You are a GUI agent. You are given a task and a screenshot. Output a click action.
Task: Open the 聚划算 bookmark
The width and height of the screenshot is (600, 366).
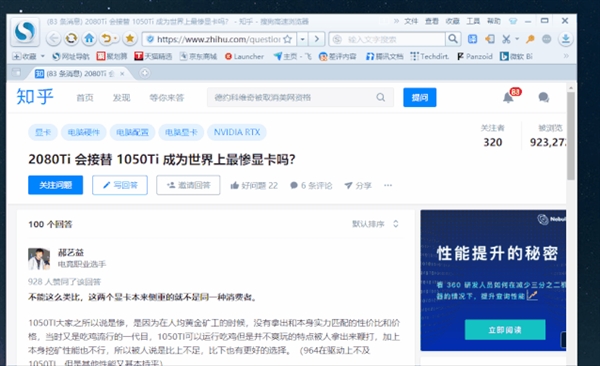pos(112,57)
